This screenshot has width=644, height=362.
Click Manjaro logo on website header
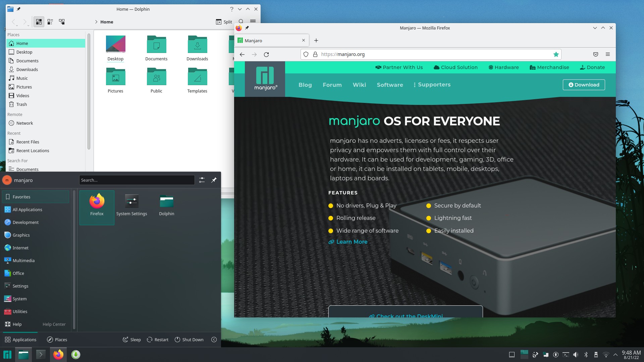click(265, 79)
